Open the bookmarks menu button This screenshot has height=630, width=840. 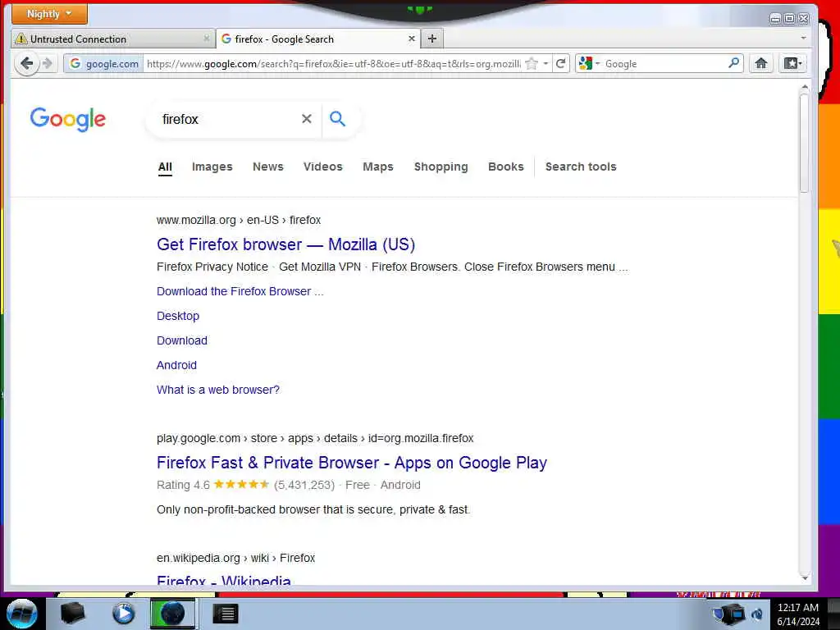point(793,64)
